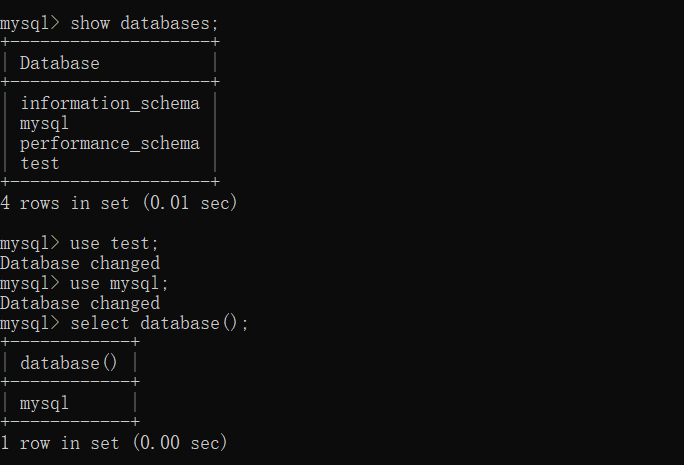Click the mysql> prompt before use test
The image size is (684, 465).
tap(30, 243)
